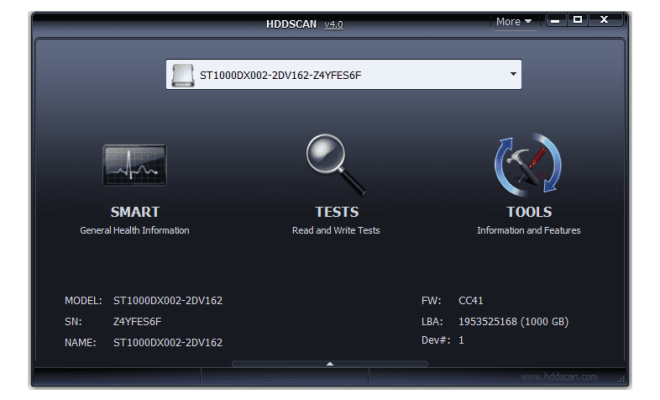Click the SN: field label

coord(73,322)
